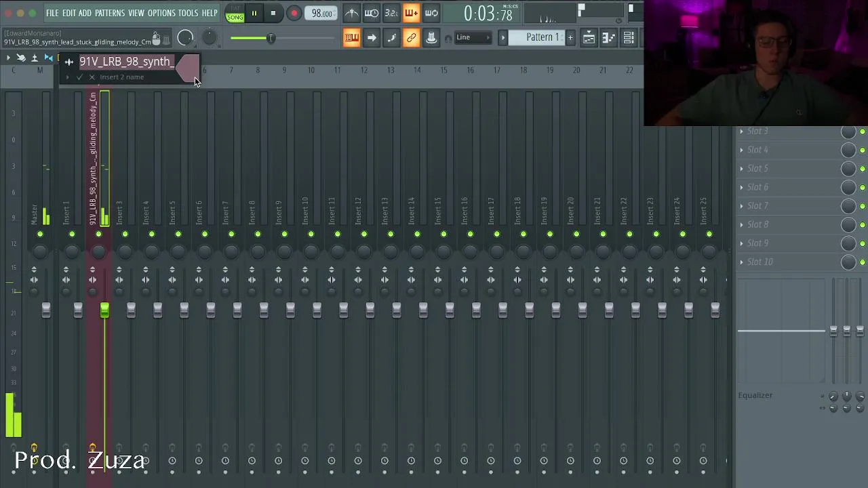Toggle the step editing mode icon

(391, 37)
